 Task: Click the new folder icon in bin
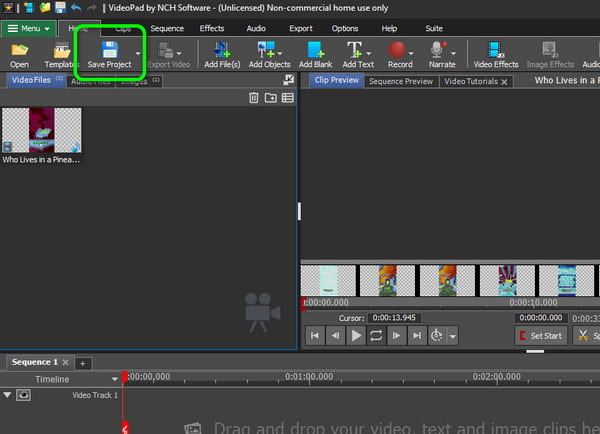pyautogui.click(x=271, y=98)
